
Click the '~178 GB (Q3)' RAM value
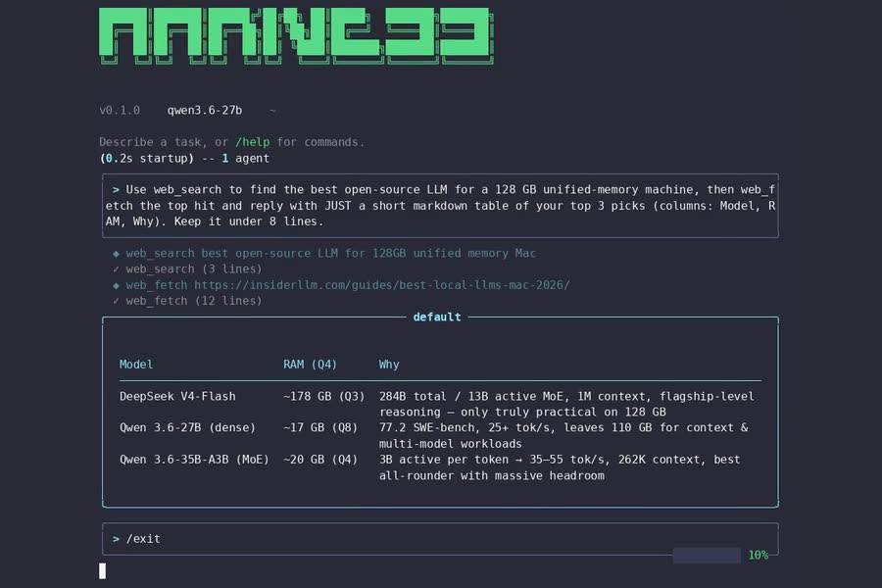point(324,396)
